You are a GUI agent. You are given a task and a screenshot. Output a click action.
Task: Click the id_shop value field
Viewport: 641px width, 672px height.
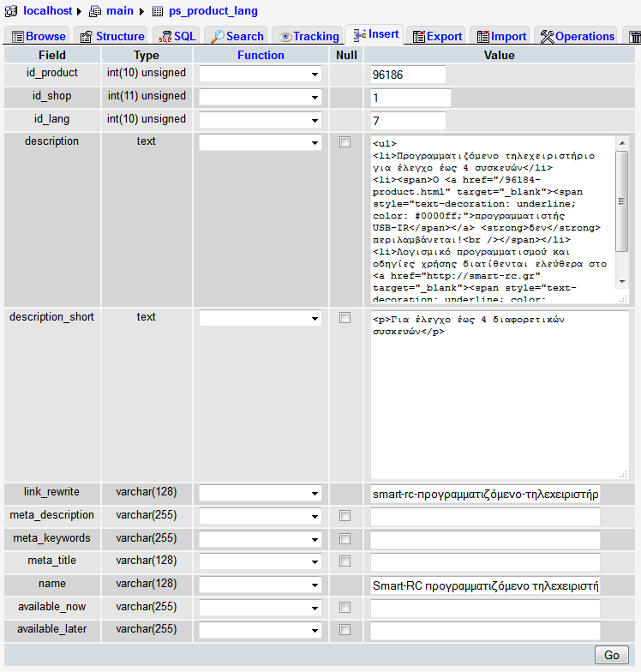(411, 98)
